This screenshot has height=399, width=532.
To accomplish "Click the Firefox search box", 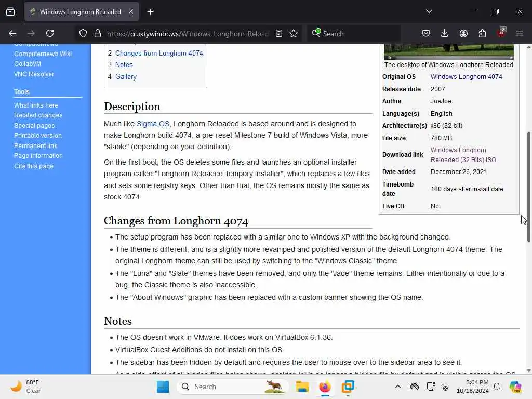I will pos(354,34).
